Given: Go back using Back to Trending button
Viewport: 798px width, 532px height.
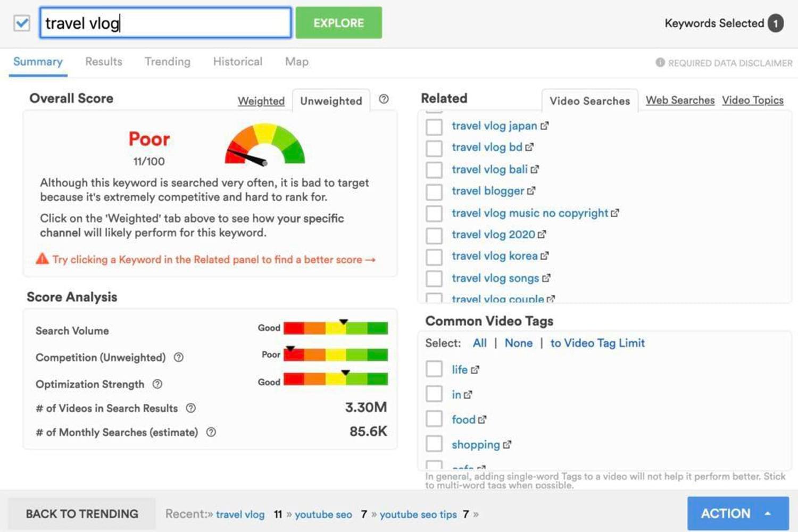Looking at the screenshot, I should coord(82,513).
